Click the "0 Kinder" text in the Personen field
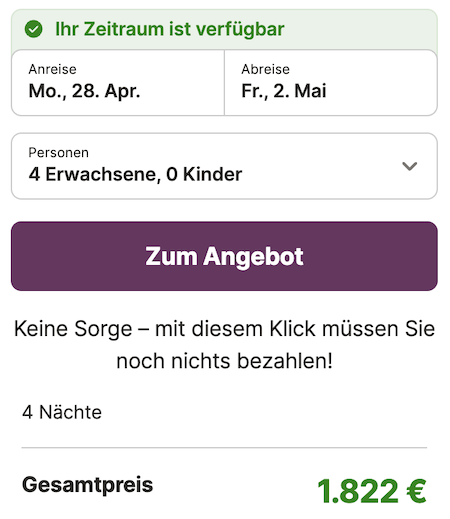The height and width of the screenshot is (519, 450). click(x=204, y=174)
